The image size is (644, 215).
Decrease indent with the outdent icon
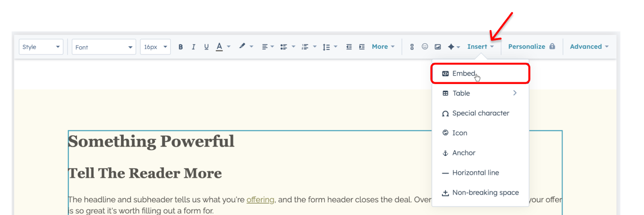pos(349,47)
